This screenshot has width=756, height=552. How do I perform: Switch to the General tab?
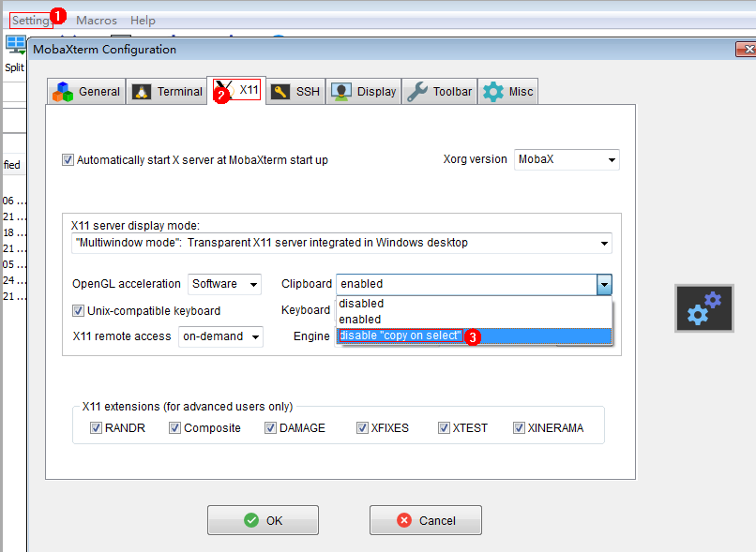click(87, 92)
